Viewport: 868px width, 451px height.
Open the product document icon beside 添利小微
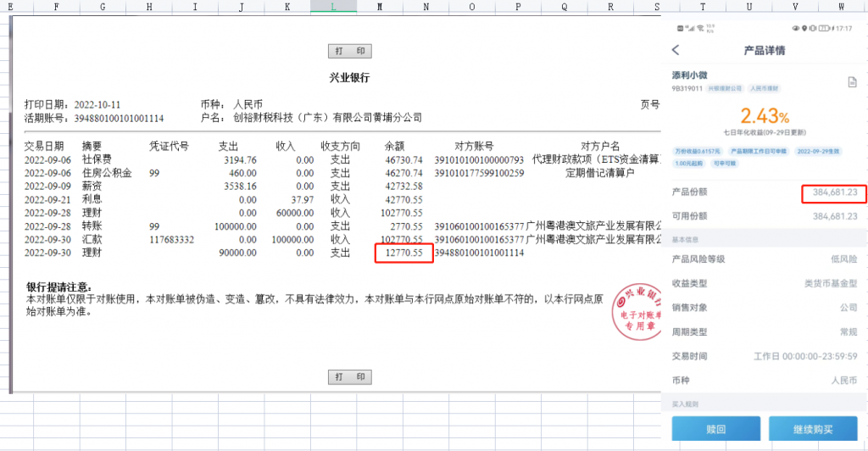(853, 82)
